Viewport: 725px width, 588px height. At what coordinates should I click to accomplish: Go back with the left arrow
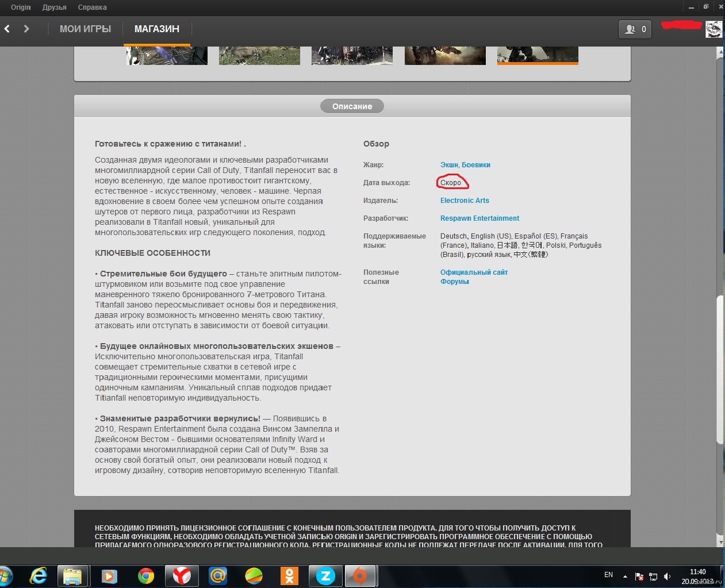coord(7,29)
